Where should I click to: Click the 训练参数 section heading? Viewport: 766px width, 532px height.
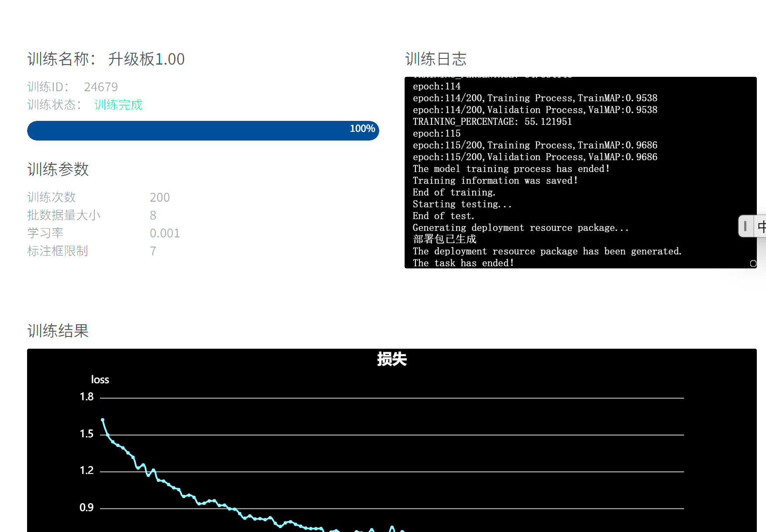(58, 169)
